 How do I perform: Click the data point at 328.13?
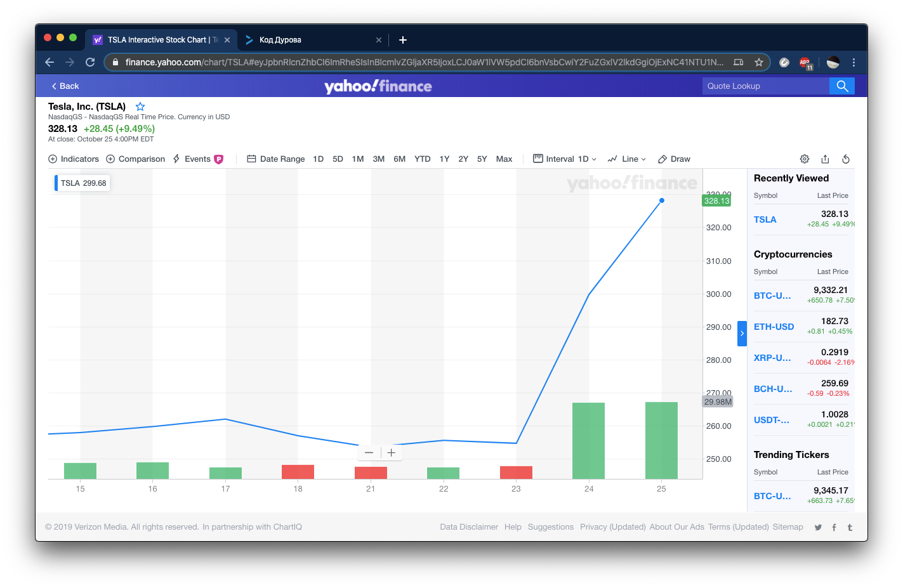pyautogui.click(x=662, y=200)
